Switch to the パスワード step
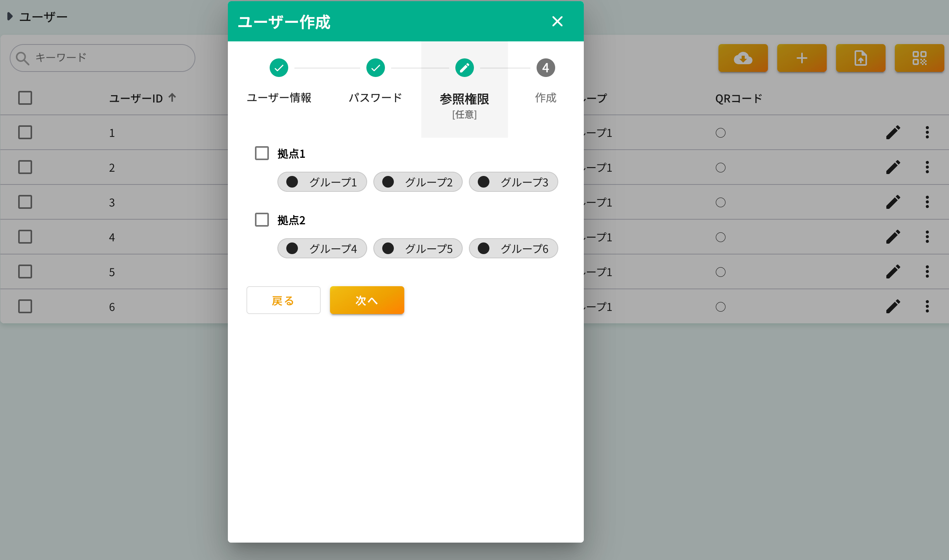The height and width of the screenshot is (560, 949). point(375,67)
